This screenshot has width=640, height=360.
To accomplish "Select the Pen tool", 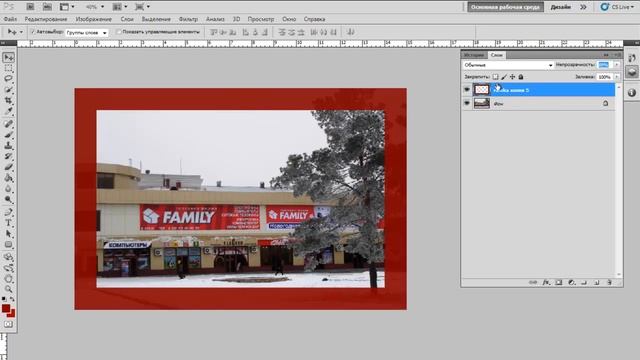I will (x=9, y=212).
